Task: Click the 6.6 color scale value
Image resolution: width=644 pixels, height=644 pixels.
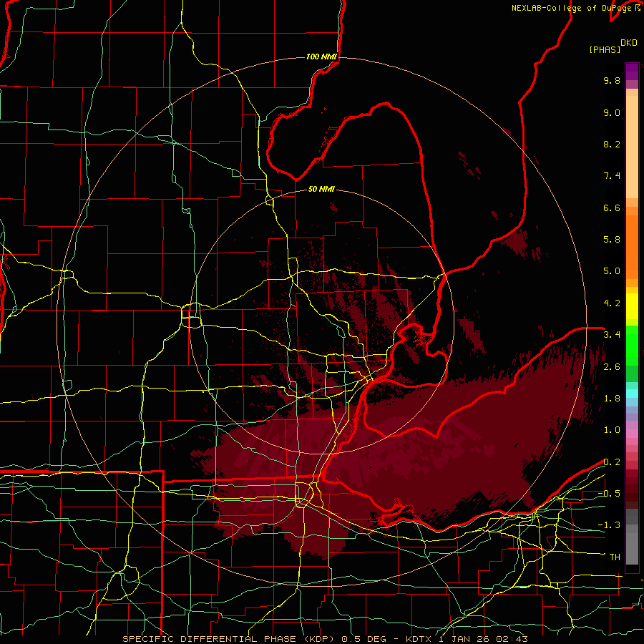Action: (612, 208)
